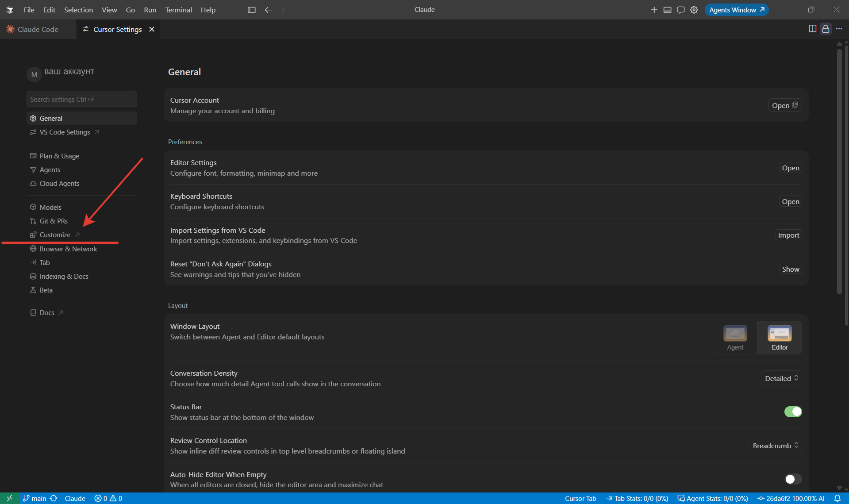This screenshot has width=849, height=504.
Task: Click Import for VS Code settings
Action: tap(788, 235)
